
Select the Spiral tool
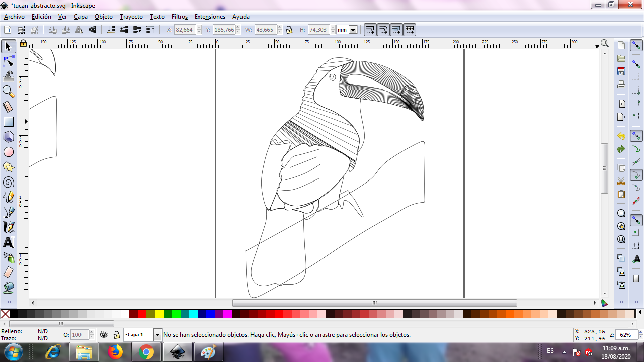click(8, 182)
